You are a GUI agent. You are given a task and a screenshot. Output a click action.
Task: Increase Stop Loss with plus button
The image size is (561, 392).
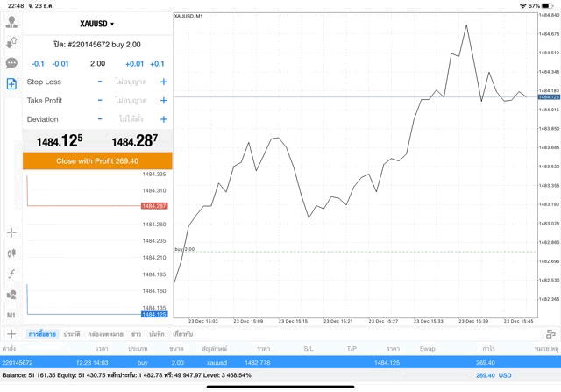(x=163, y=82)
